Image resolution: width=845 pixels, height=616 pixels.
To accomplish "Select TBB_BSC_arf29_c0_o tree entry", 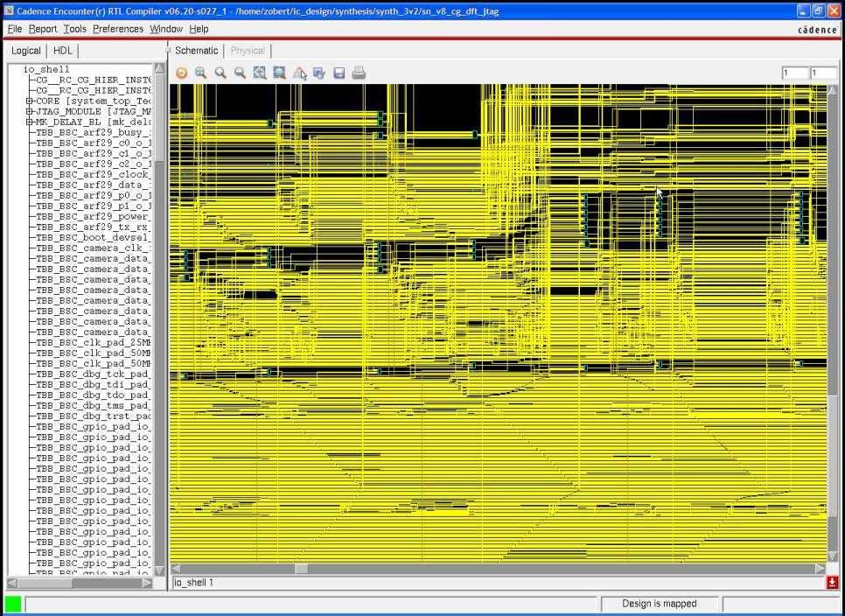I will pos(94,143).
